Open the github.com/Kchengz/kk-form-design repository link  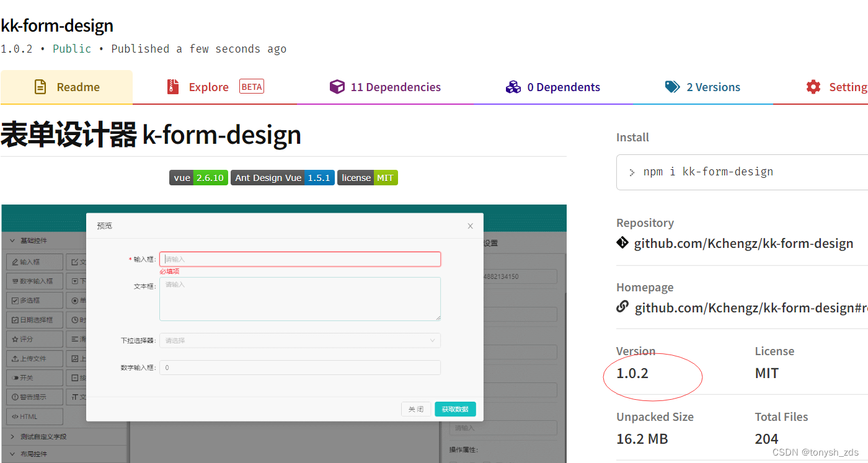(743, 244)
